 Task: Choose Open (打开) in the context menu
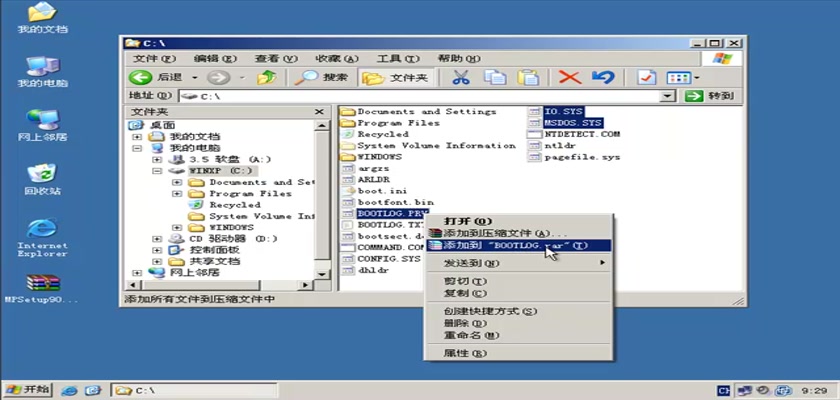pos(519,221)
